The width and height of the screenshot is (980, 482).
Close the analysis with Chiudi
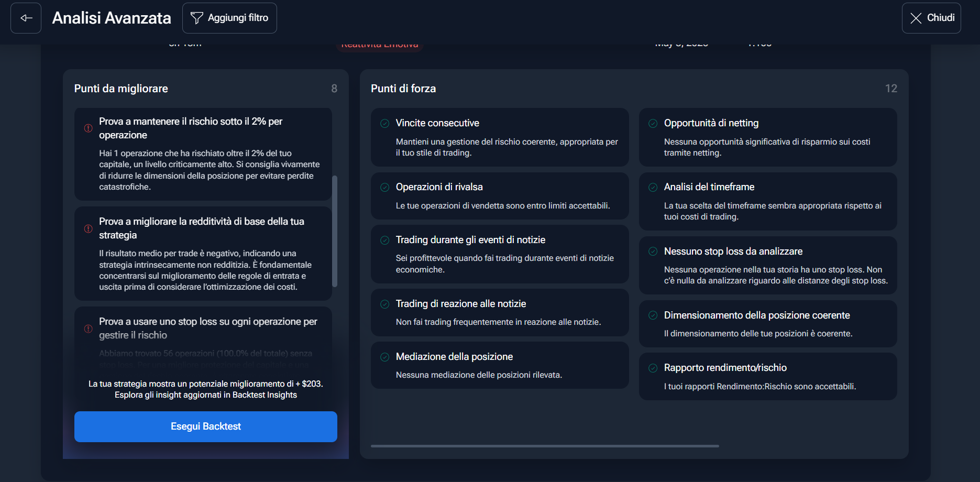[x=931, y=18]
